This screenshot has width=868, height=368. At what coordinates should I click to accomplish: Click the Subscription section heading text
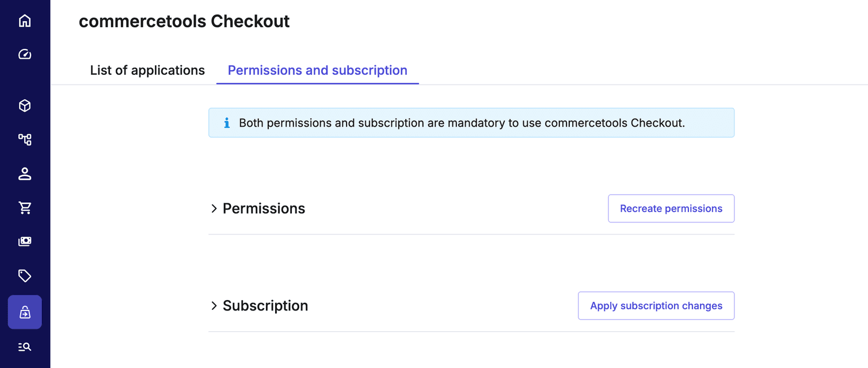[265, 306]
